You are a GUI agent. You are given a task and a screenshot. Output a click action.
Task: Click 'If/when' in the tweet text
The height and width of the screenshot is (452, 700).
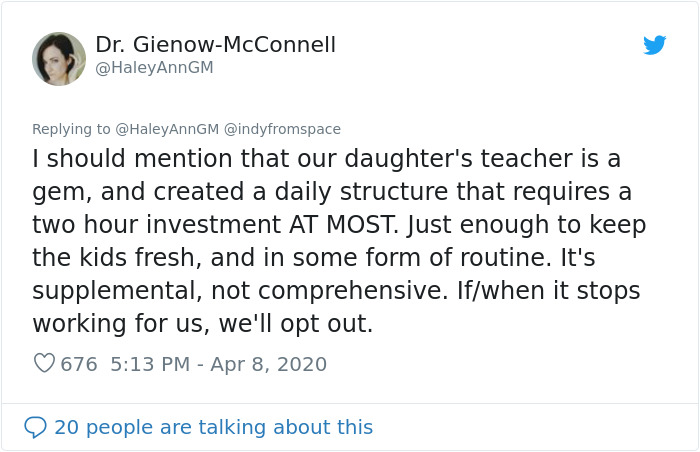pos(486,292)
